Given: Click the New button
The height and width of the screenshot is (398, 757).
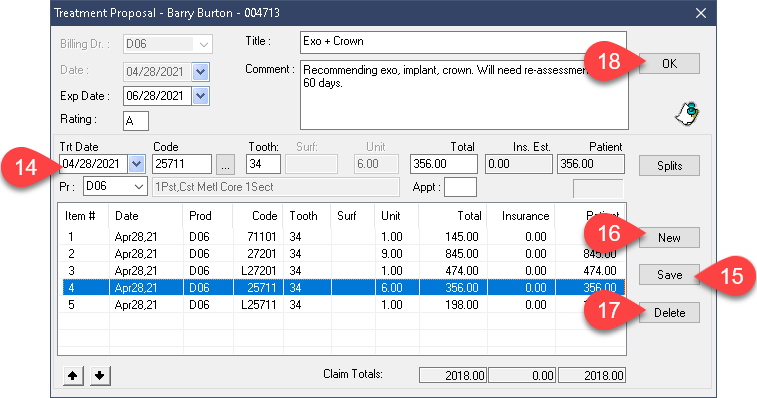Looking at the screenshot, I should (669, 238).
